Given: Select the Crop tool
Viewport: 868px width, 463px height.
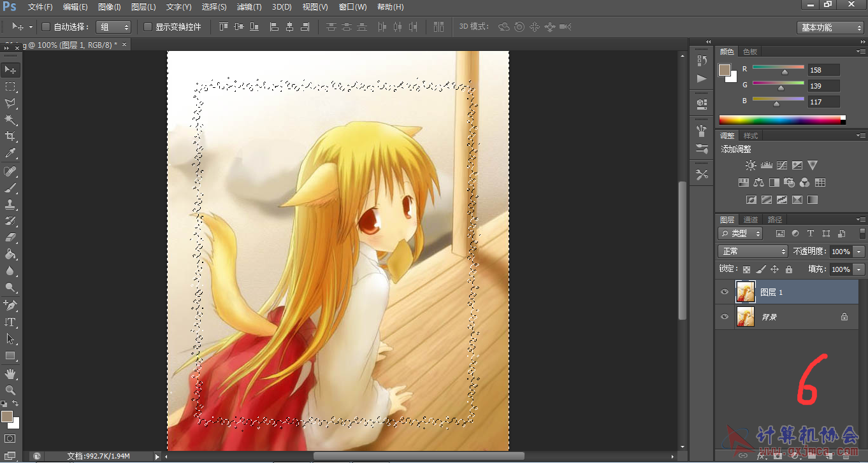Looking at the screenshot, I should 11,136.
